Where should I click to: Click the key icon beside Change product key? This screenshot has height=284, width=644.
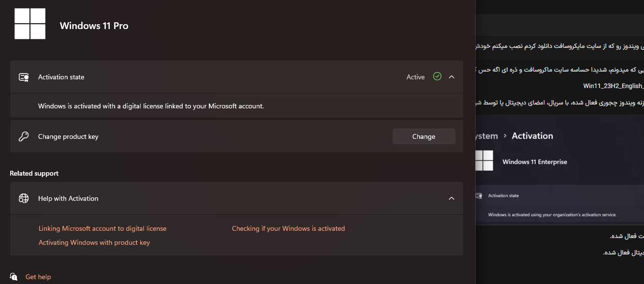tap(24, 136)
